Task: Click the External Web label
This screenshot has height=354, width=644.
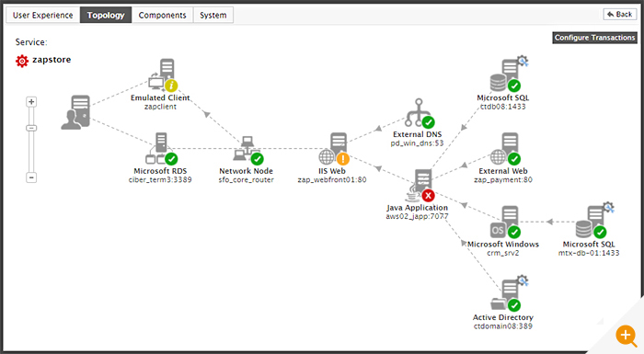Action: pos(503,171)
